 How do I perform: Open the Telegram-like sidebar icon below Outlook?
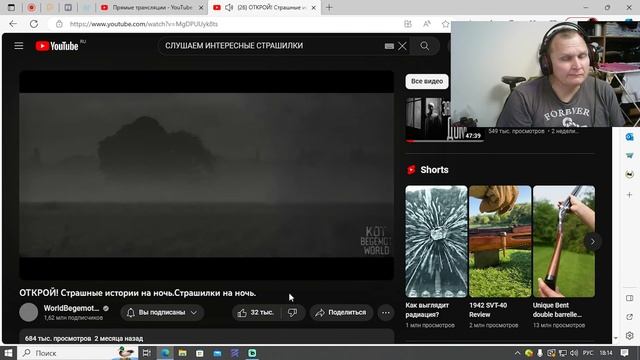pos(629,156)
